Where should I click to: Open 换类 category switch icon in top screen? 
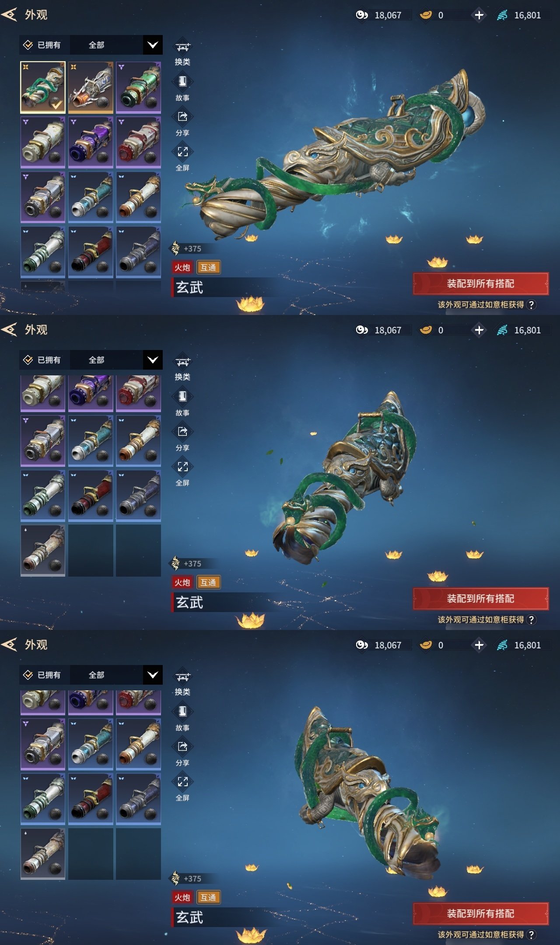[182, 47]
